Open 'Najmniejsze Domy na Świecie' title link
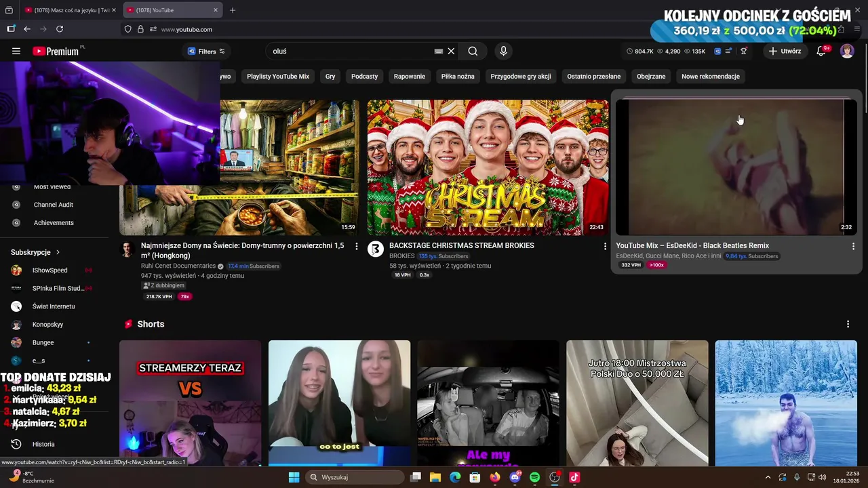Screen dimensions: 868x488 [242, 250]
